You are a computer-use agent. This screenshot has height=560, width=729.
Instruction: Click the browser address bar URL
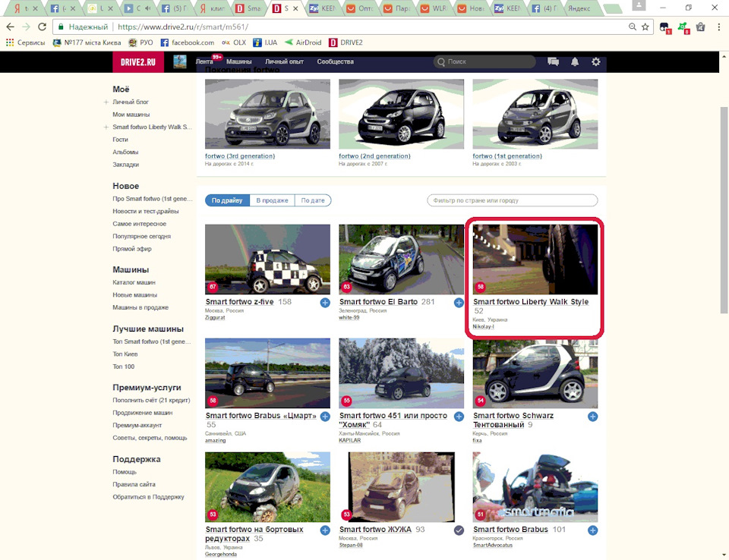183,27
